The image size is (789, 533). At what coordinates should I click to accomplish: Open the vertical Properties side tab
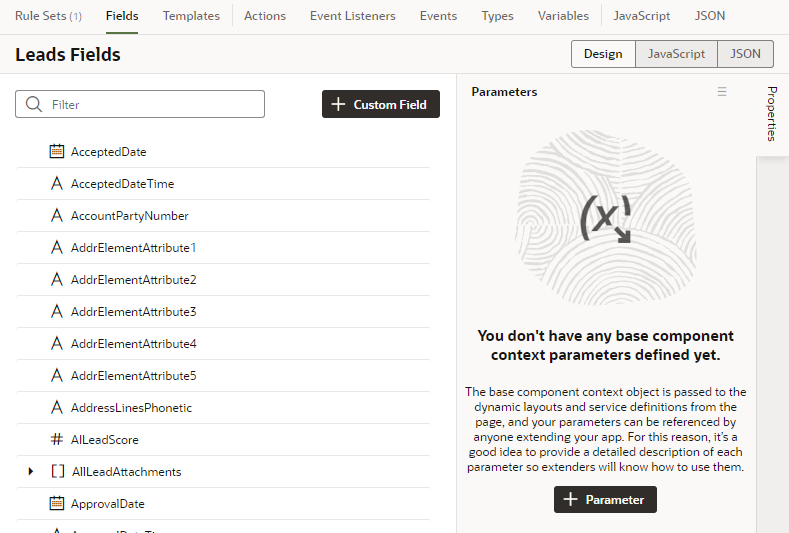(x=772, y=114)
